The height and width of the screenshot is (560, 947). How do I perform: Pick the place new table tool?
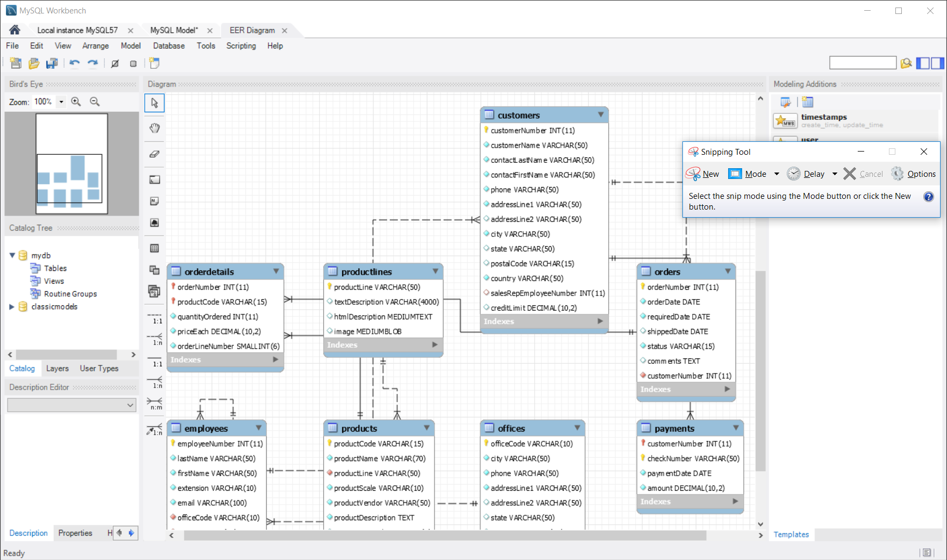coord(154,248)
